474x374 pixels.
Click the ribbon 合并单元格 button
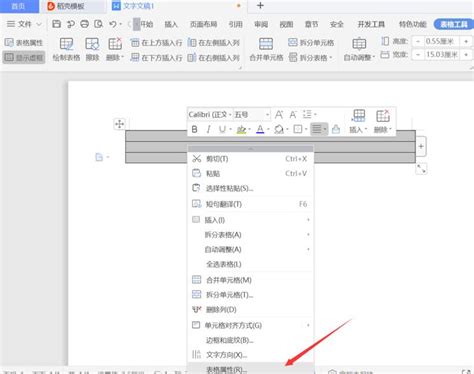[266, 49]
